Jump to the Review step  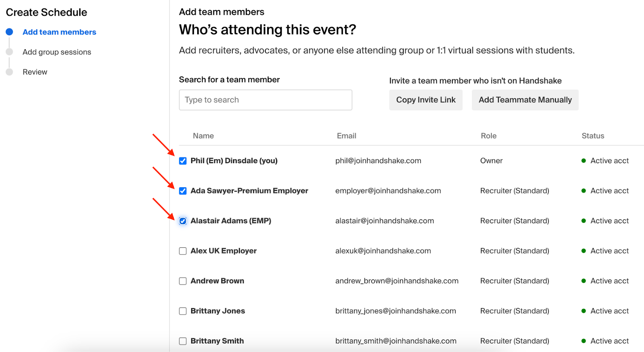pyautogui.click(x=35, y=72)
